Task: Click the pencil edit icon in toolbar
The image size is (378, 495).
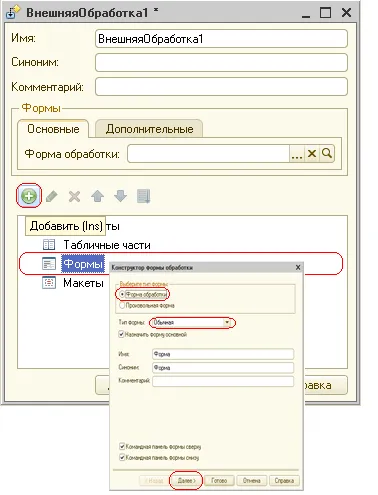Action: point(51,196)
